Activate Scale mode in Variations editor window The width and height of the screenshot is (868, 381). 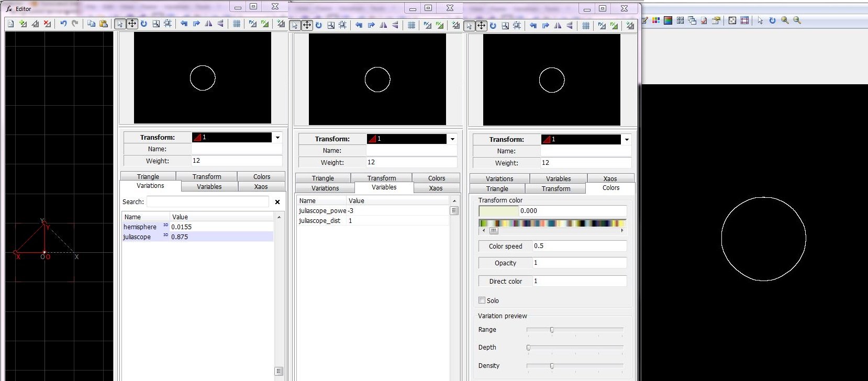tap(156, 24)
